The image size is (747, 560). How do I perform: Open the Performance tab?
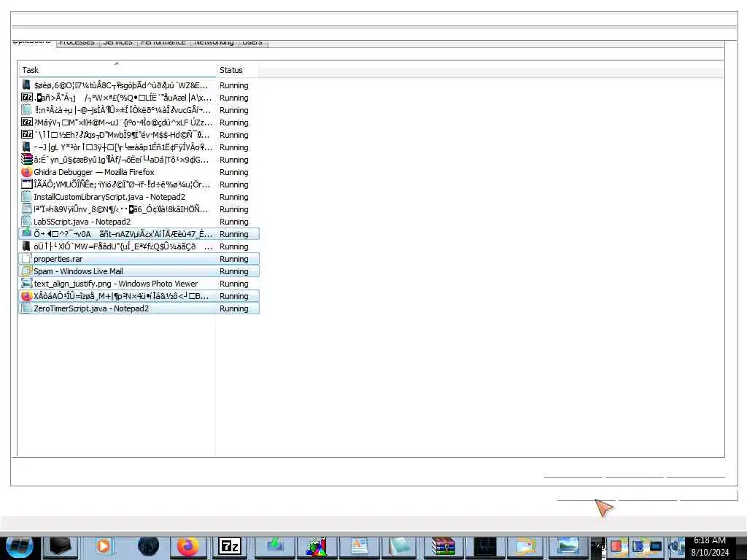[x=163, y=43]
